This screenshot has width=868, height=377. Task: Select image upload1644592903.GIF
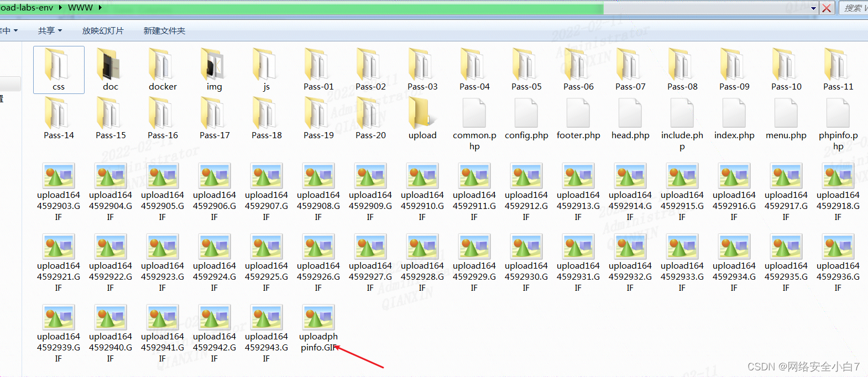click(x=59, y=192)
